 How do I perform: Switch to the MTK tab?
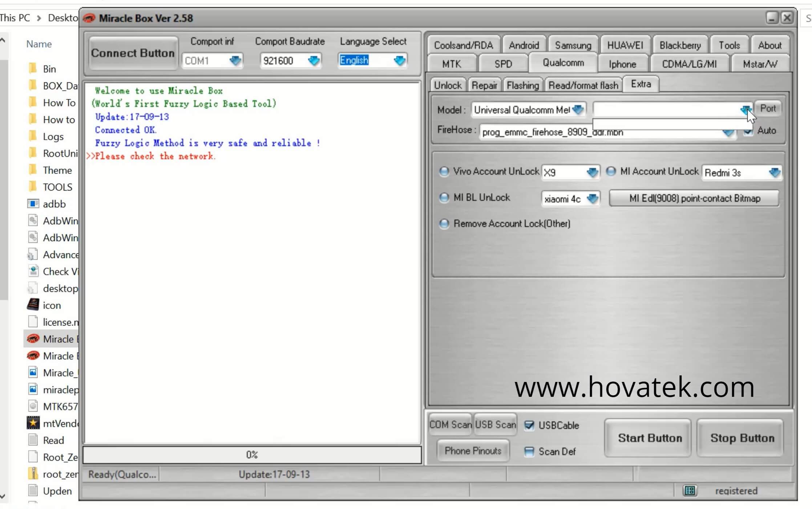pos(452,64)
